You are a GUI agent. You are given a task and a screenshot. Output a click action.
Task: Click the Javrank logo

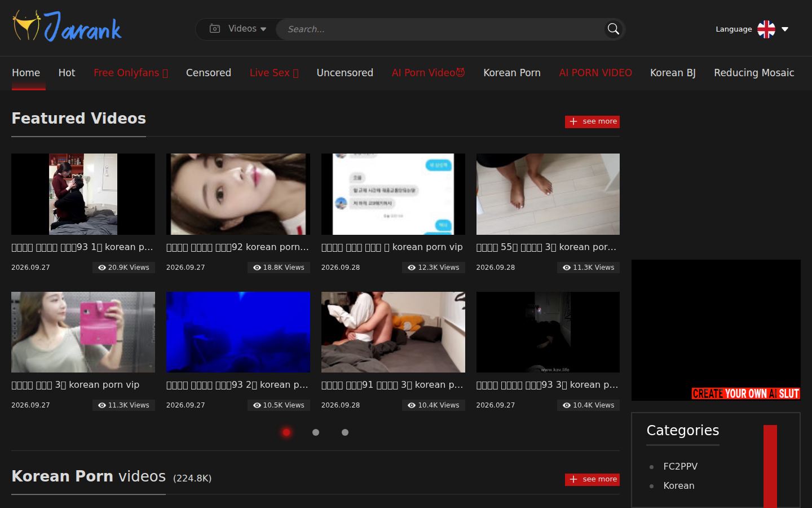(67, 27)
